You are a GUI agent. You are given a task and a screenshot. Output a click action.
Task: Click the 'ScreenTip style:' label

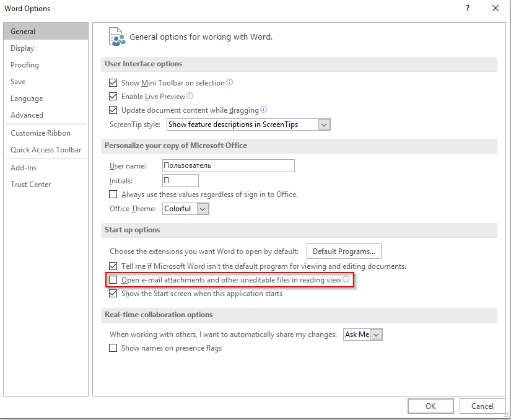pyautogui.click(x=135, y=125)
